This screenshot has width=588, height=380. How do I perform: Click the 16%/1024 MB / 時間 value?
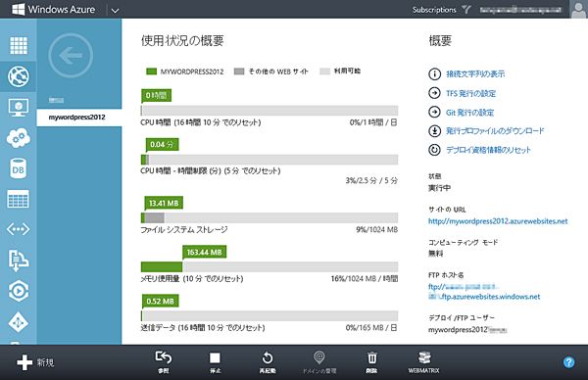pos(365,278)
